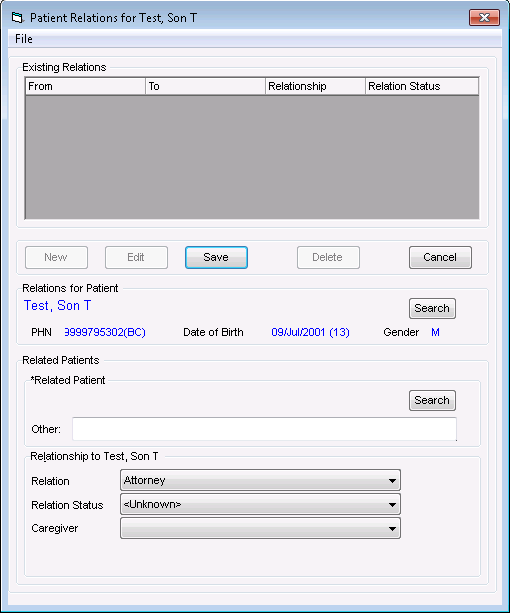Click the disabled Edit button

pyautogui.click(x=136, y=257)
